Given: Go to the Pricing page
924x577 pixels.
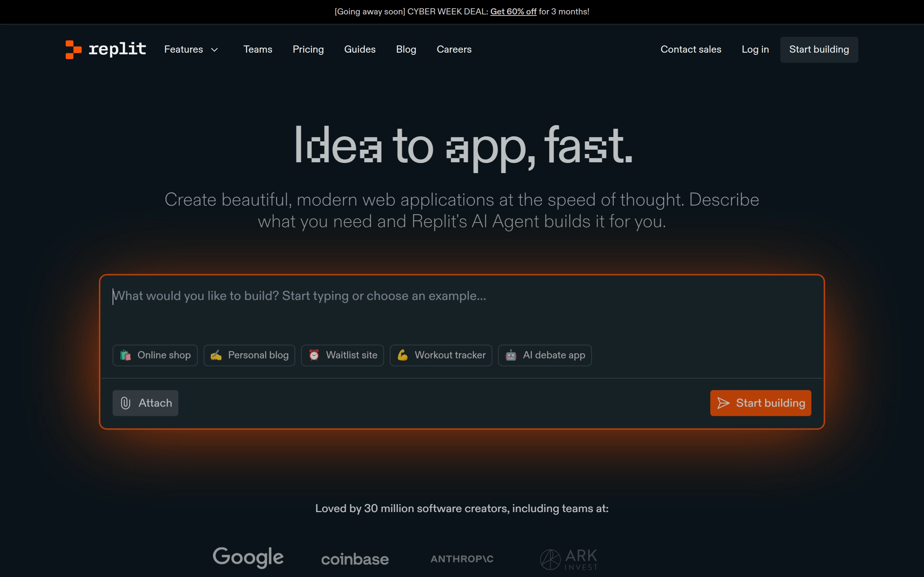Looking at the screenshot, I should pyautogui.click(x=308, y=50).
